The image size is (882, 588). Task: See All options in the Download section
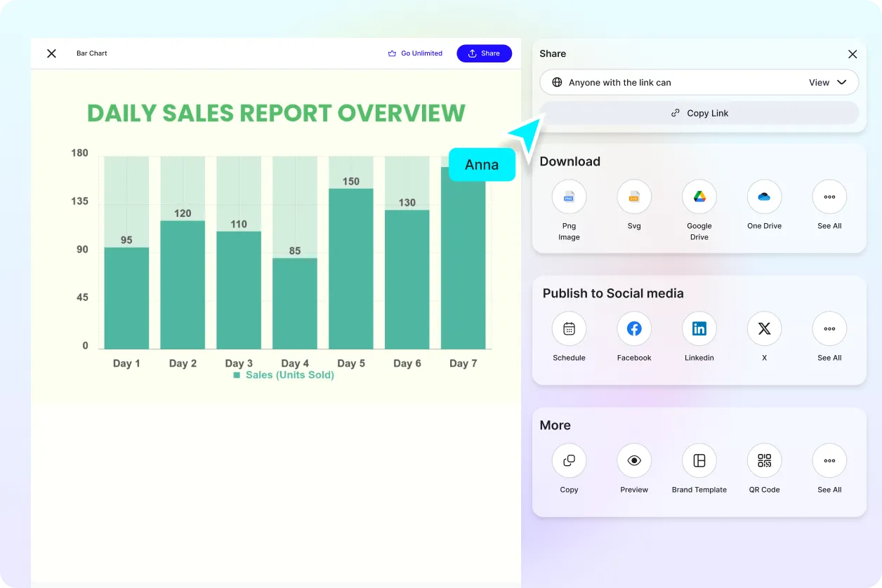click(x=829, y=197)
